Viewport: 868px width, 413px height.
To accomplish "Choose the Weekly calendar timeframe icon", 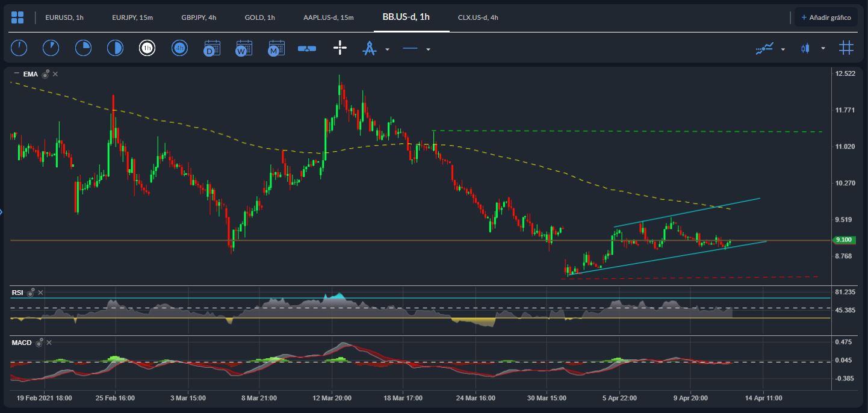I will [x=244, y=48].
